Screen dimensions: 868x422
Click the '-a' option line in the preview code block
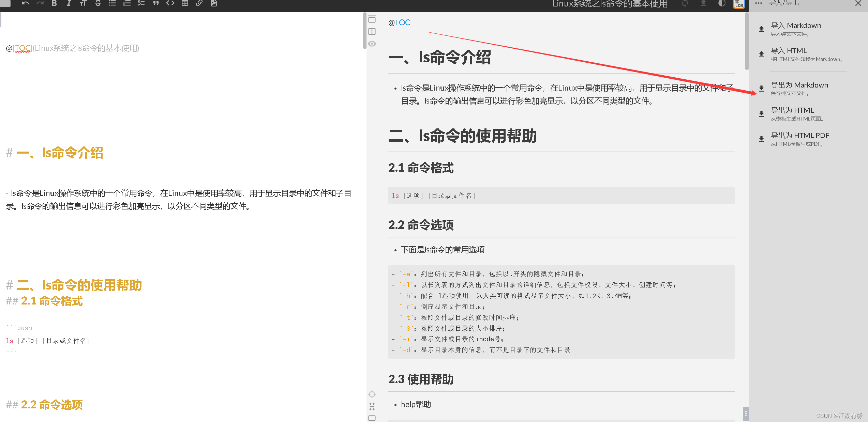point(488,274)
